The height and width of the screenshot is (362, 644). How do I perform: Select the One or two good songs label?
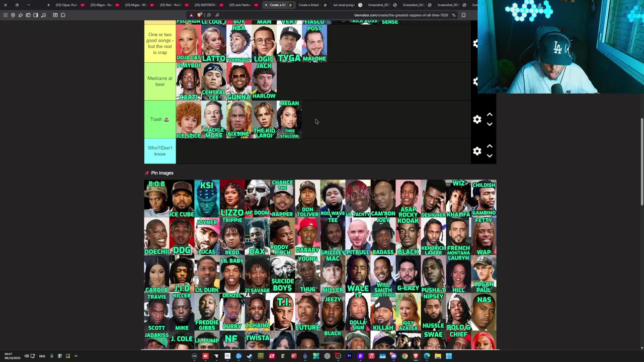160,43
